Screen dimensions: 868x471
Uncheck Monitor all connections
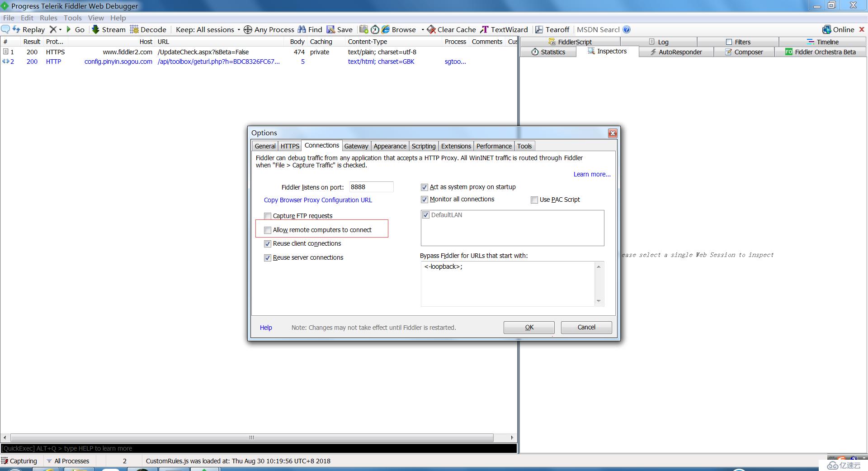(425, 200)
